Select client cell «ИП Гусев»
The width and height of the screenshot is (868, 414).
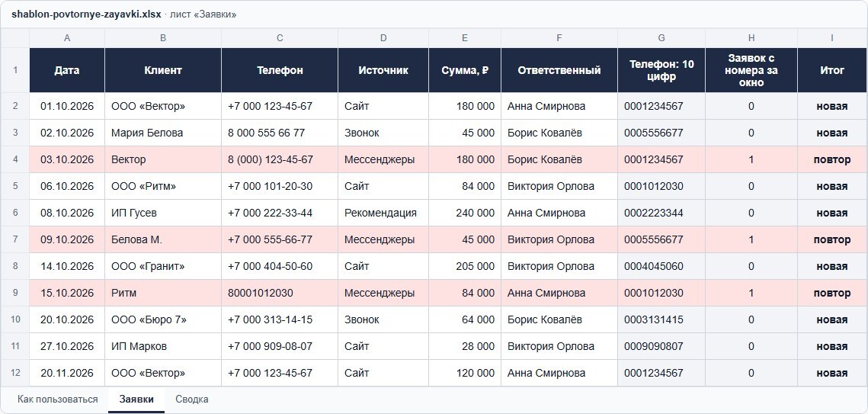[163, 213]
